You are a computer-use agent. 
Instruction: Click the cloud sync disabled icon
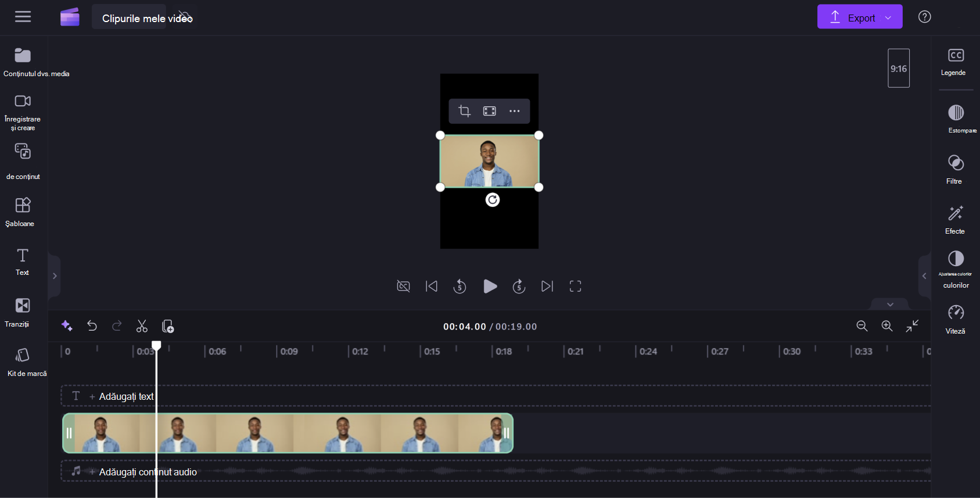185,16
